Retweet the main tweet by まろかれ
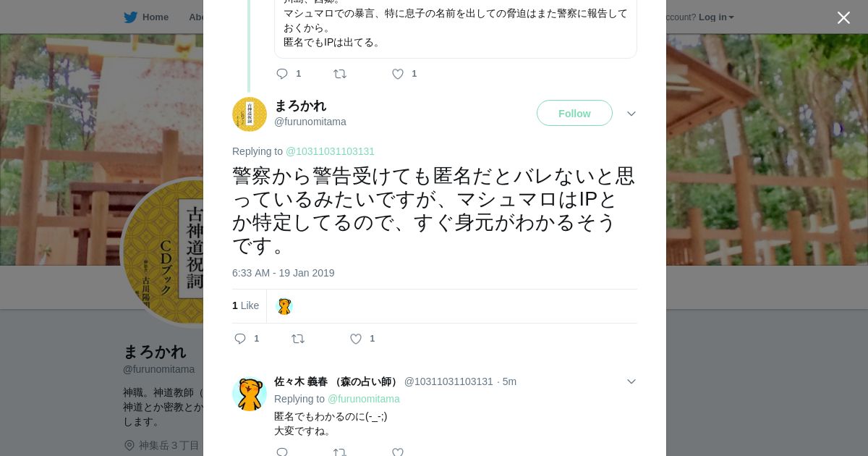The image size is (868, 456). coord(298,339)
